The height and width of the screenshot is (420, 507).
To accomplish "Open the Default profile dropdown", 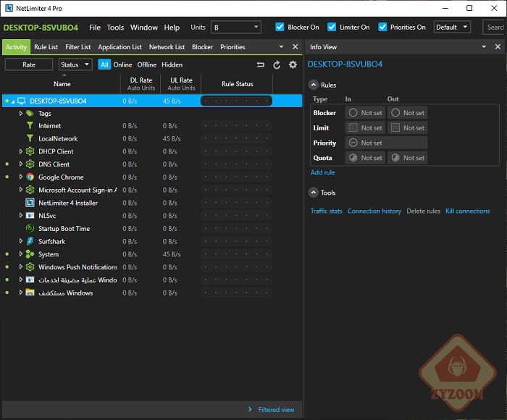I will coord(452,28).
